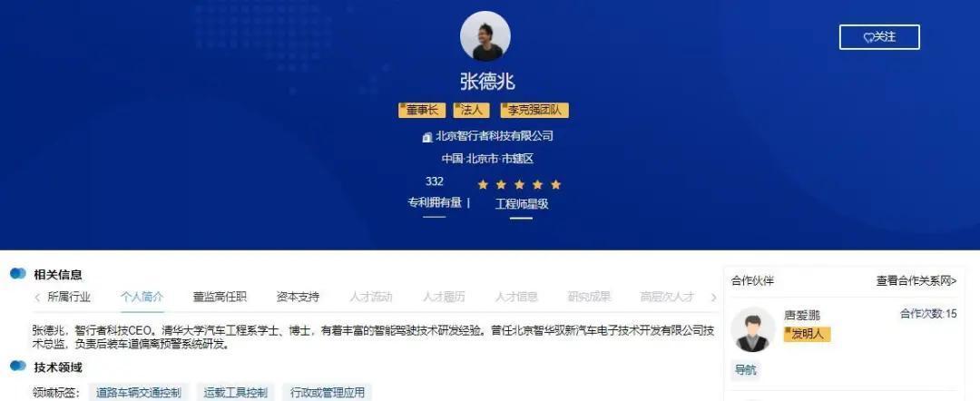Open 查看合作关系网 link

[916, 281]
